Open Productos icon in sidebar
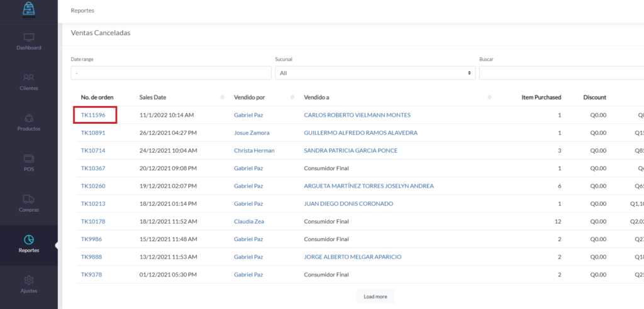 click(x=29, y=118)
